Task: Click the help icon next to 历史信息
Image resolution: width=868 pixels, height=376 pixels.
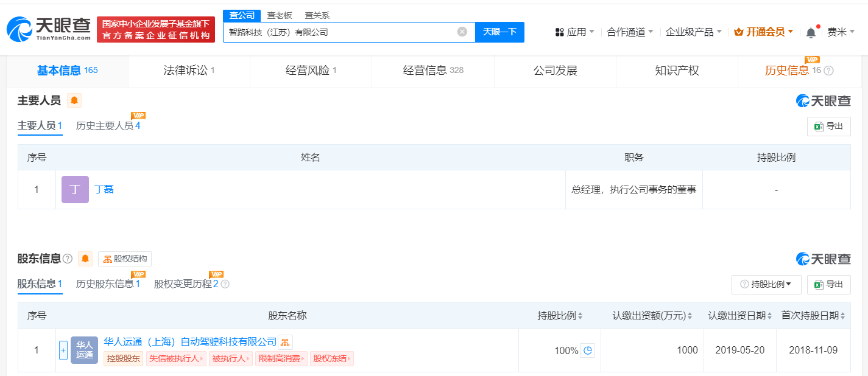Action: click(828, 71)
